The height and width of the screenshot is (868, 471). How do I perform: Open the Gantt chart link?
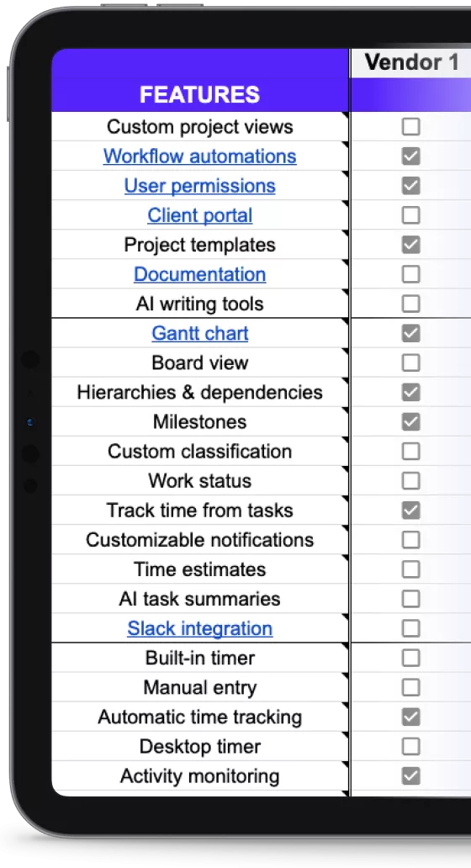pos(200,333)
